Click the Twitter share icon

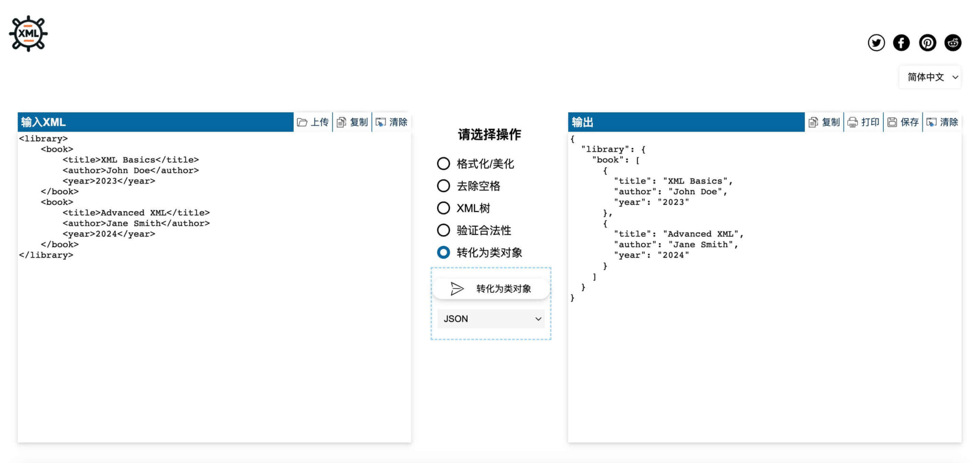click(876, 43)
